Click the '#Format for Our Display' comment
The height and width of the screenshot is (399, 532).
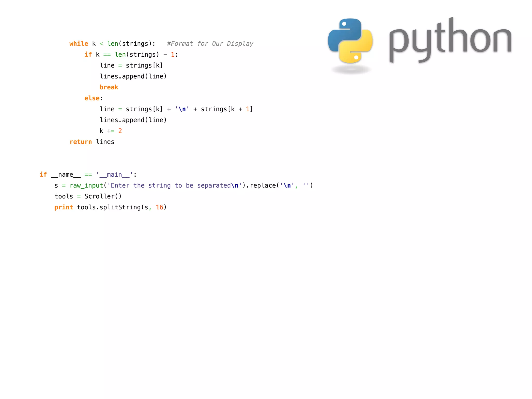click(210, 44)
